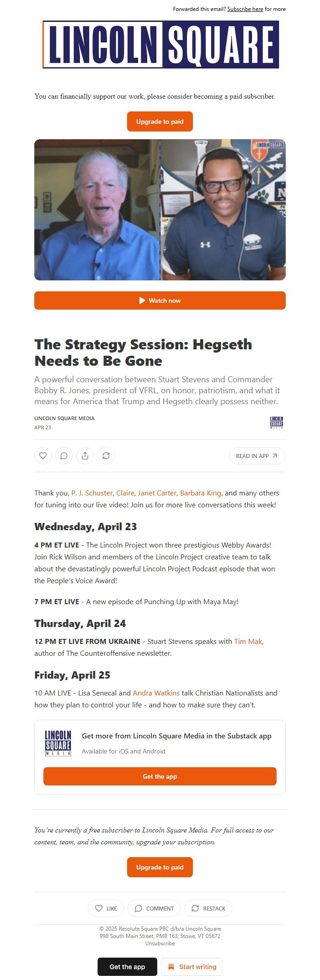
Task: Open comments via the speech bubble icon
Action: 64,456
